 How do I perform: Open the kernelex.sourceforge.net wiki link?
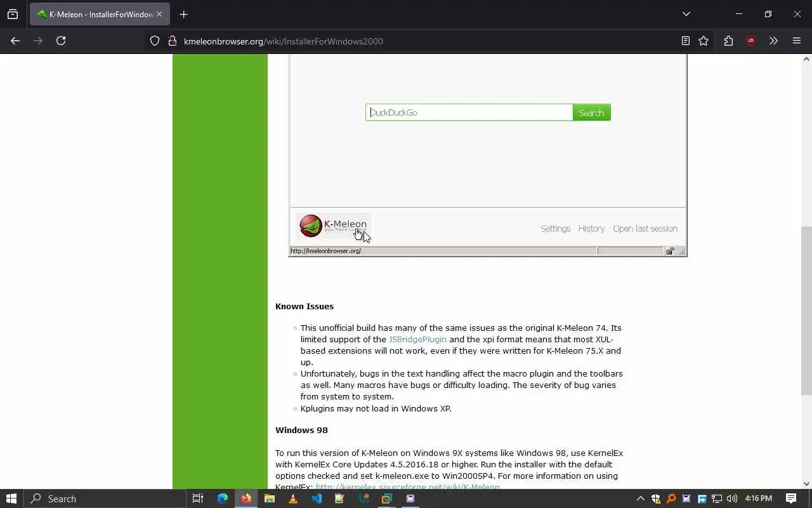[407, 487]
